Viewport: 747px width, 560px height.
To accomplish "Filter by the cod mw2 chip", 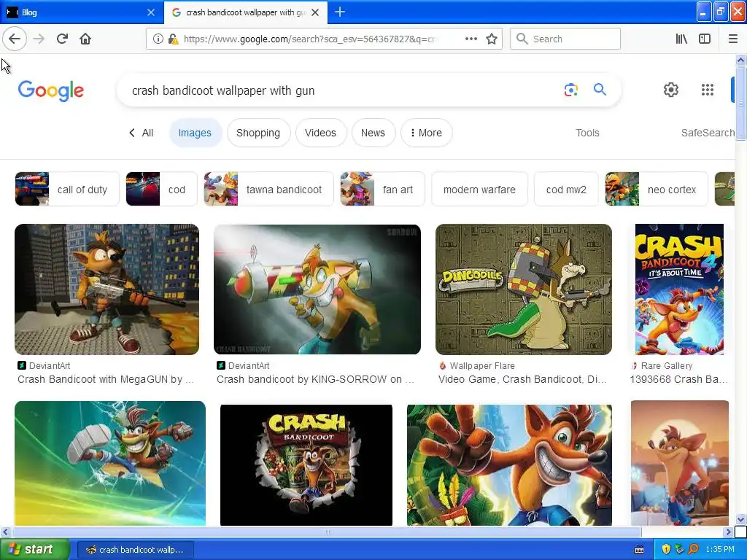I will 566,189.
